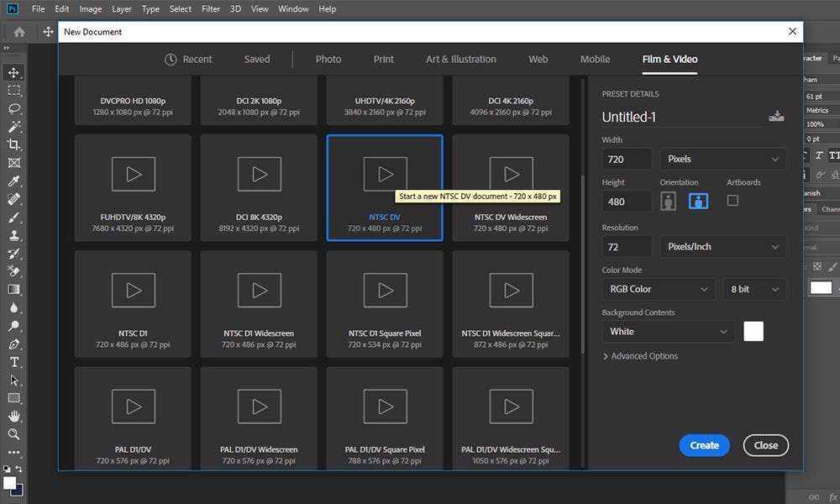Select the Hand tool
Screen dimensions: 840x504
[14, 416]
